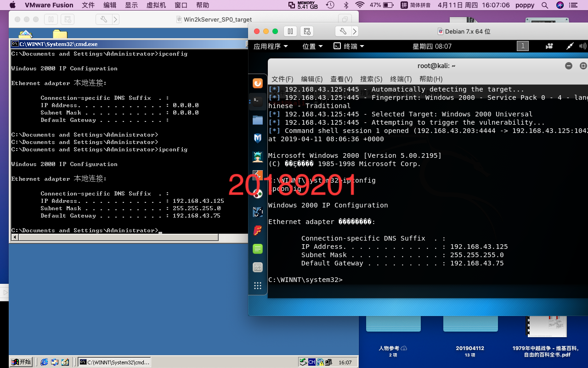
Task: Click the C:\WINNT\system32> prompt in the Kali terminal
Action: click(305, 280)
